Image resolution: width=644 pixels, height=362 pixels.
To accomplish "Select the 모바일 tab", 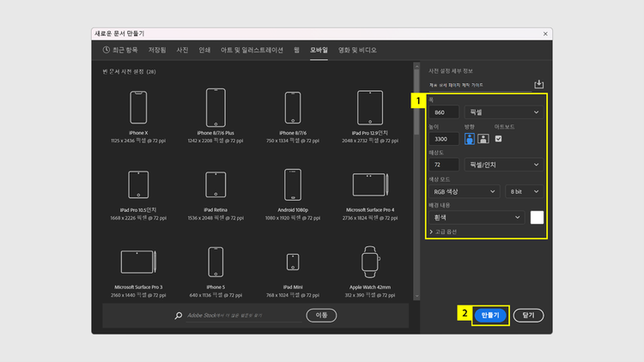I will (x=319, y=50).
